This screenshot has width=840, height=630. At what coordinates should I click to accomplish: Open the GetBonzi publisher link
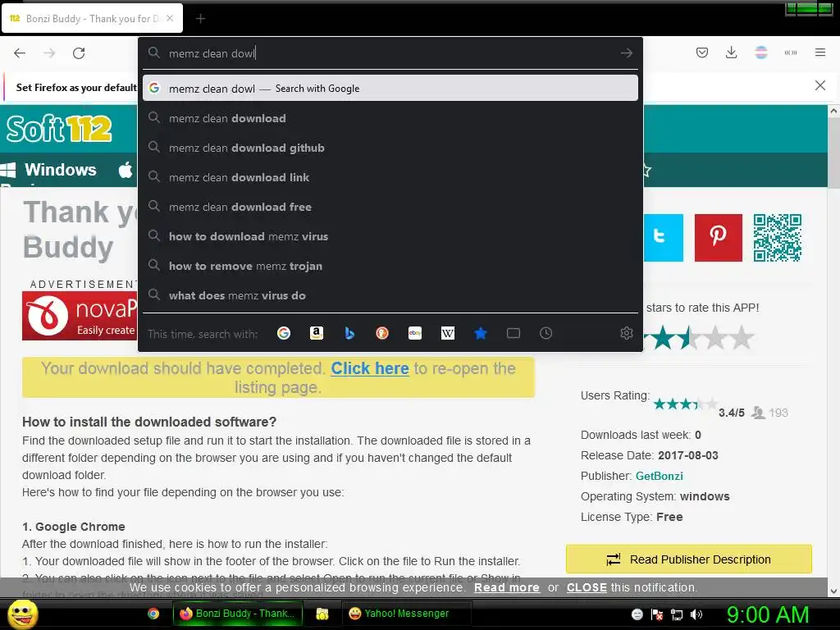click(x=659, y=476)
